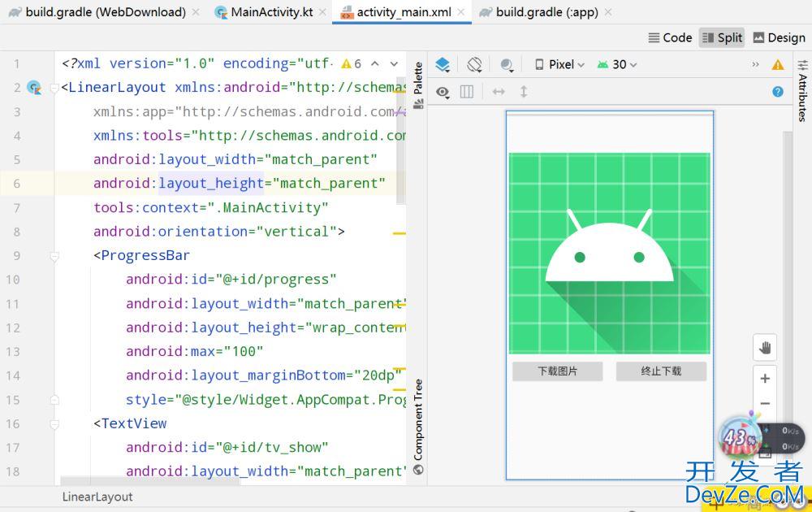This screenshot has height=512, width=812.
Task: Switch editor to Code view mode
Action: click(x=670, y=38)
